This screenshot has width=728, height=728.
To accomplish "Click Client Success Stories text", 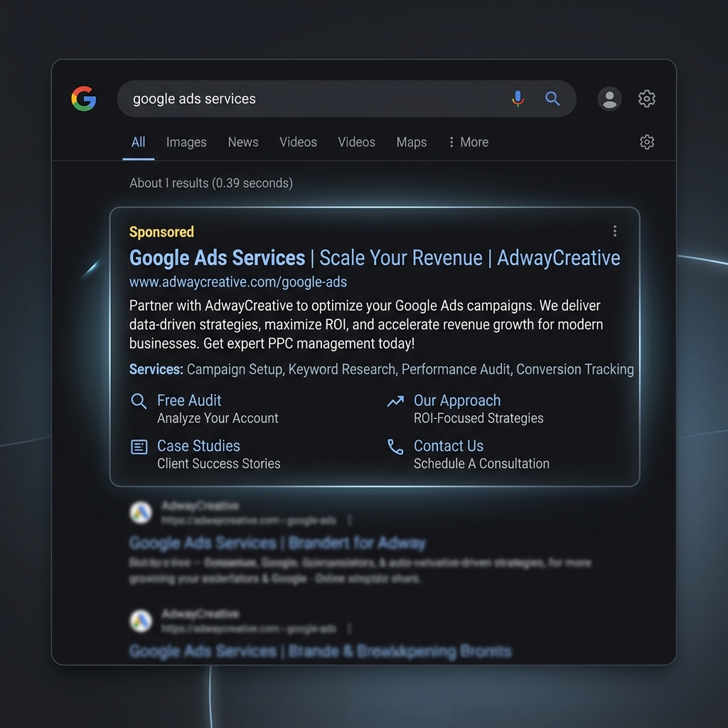I will click(218, 464).
